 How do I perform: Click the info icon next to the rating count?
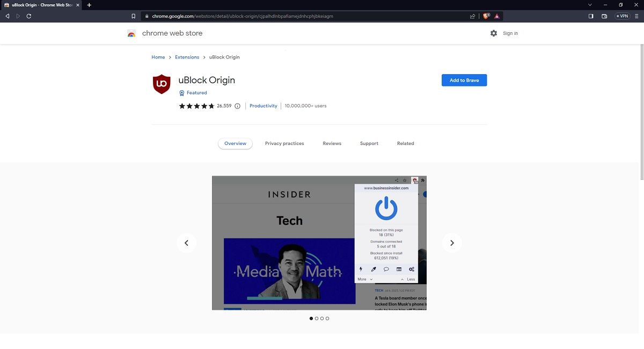click(237, 106)
